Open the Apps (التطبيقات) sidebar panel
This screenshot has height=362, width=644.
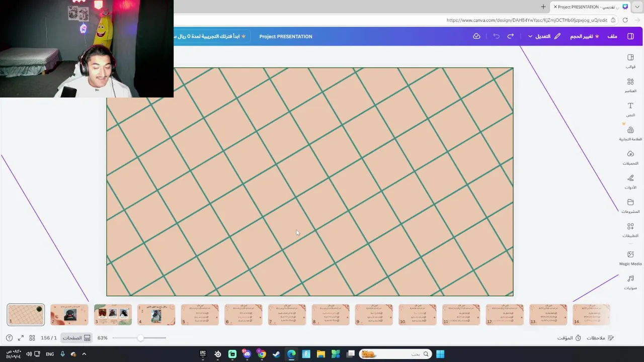[x=630, y=230]
